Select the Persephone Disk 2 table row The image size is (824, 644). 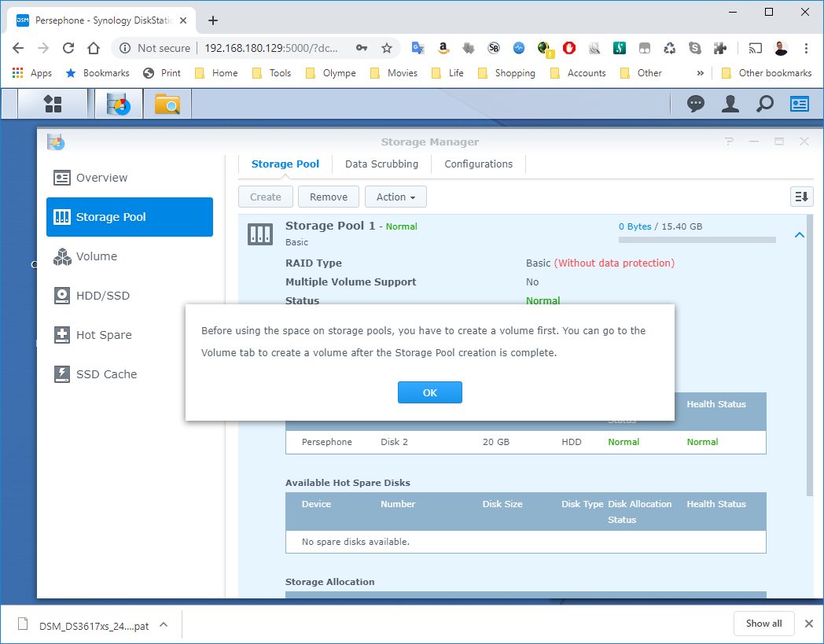(x=525, y=442)
